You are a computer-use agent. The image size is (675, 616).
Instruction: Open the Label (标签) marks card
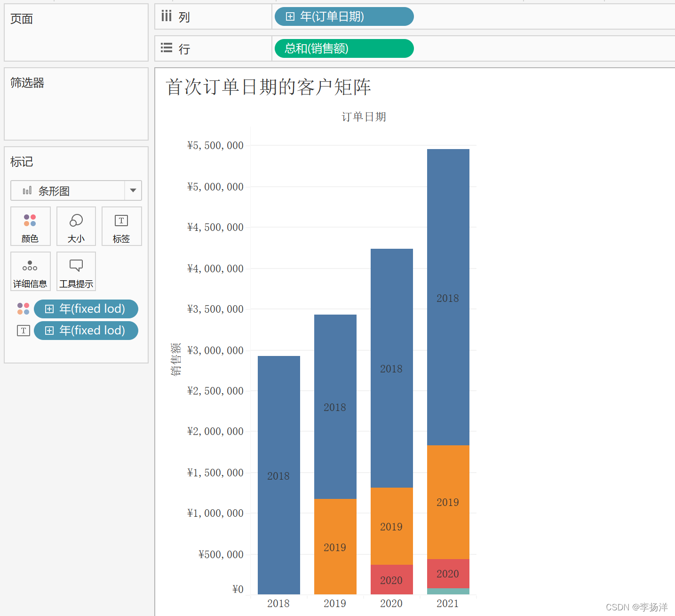(x=121, y=226)
